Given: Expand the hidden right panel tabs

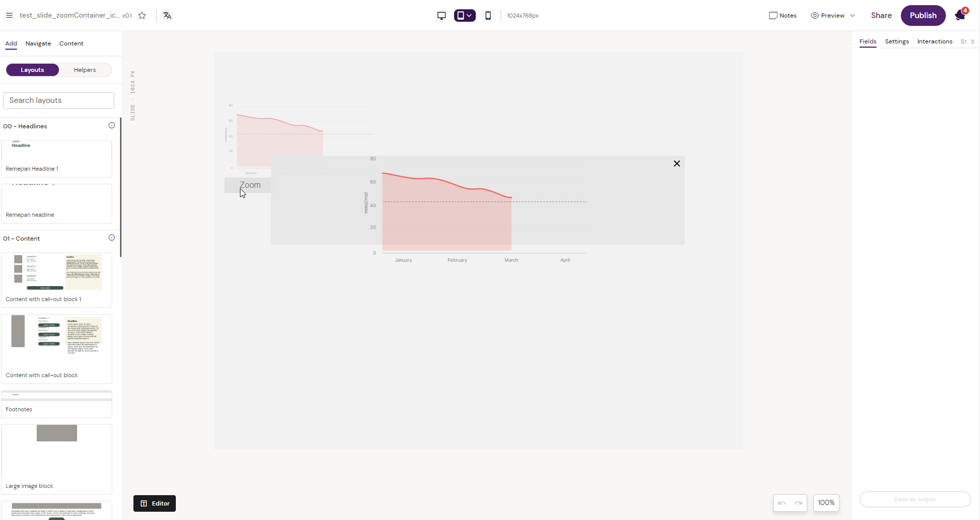Looking at the screenshot, I should (x=973, y=41).
